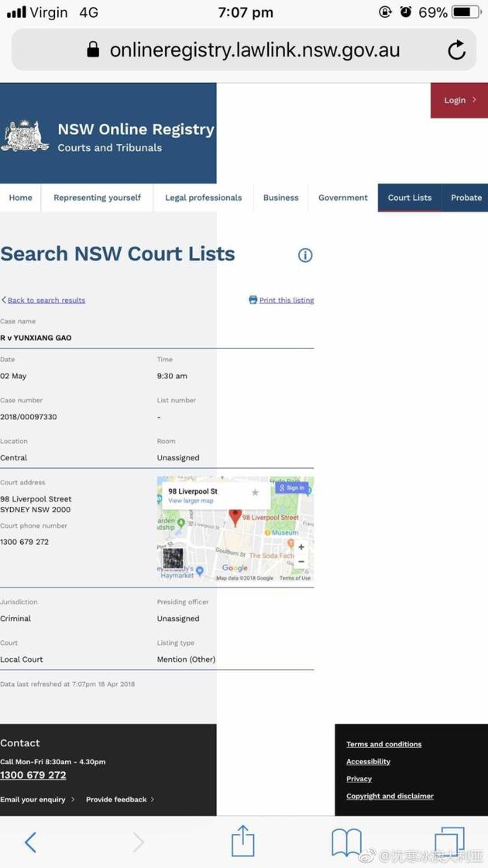
Task: Open the Accessibility footer link
Action: point(369,762)
